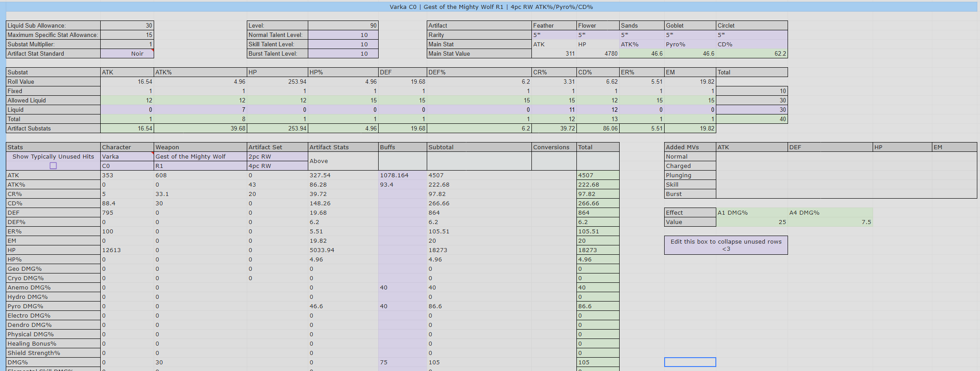Image resolution: width=980 pixels, height=371 pixels.
Task: Click the Feather main stat value 311
Action: pyautogui.click(x=554, y=53)
